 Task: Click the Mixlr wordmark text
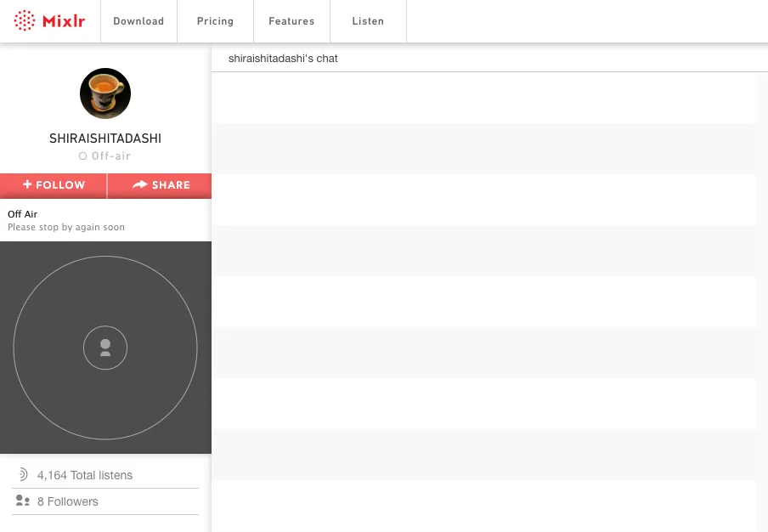64,21
